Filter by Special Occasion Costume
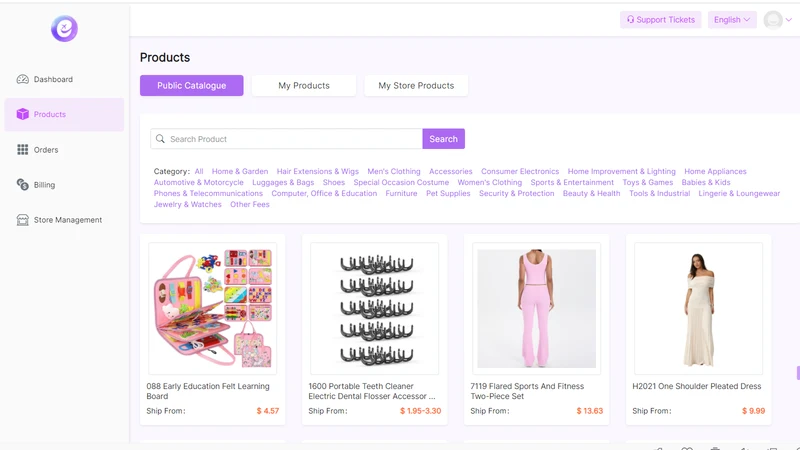The image size is (800, 450). click(x=401, y=182)
